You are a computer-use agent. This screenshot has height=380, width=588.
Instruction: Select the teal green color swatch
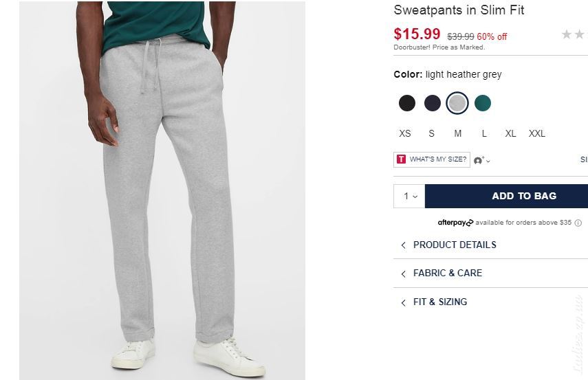pos(483,103)
